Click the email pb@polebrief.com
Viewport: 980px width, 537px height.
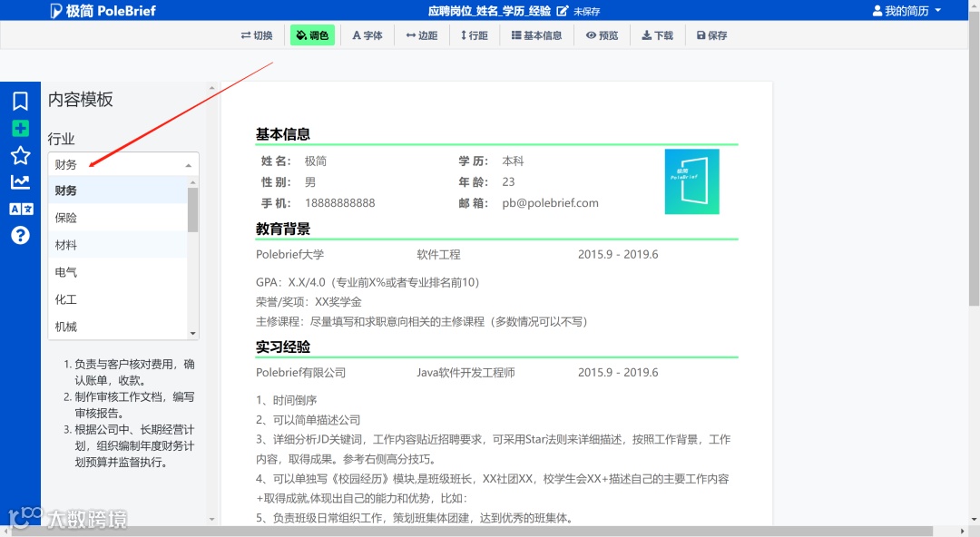550,203
